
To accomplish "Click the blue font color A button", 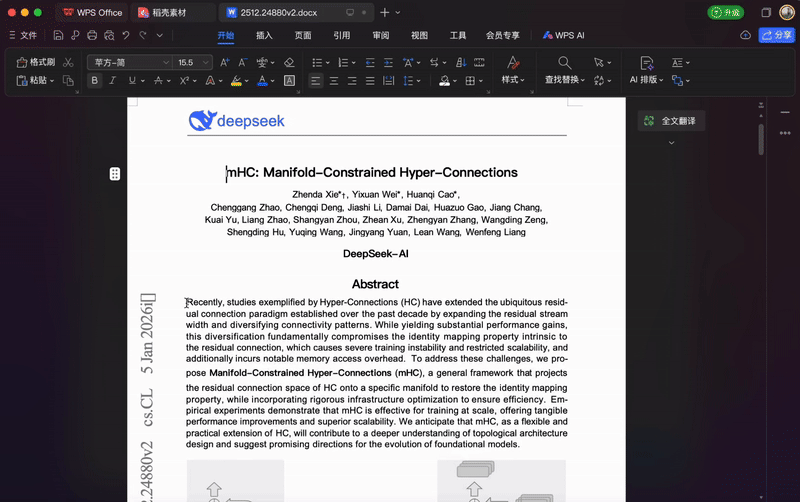I will point(262,80).
